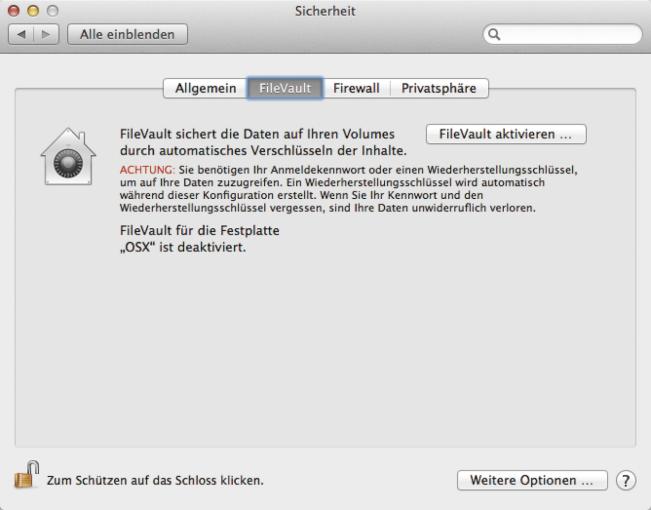This screenshot has height=510, width=651.
Task: Click the ACHTUNG warning label
Action: (x=147, y=170)
